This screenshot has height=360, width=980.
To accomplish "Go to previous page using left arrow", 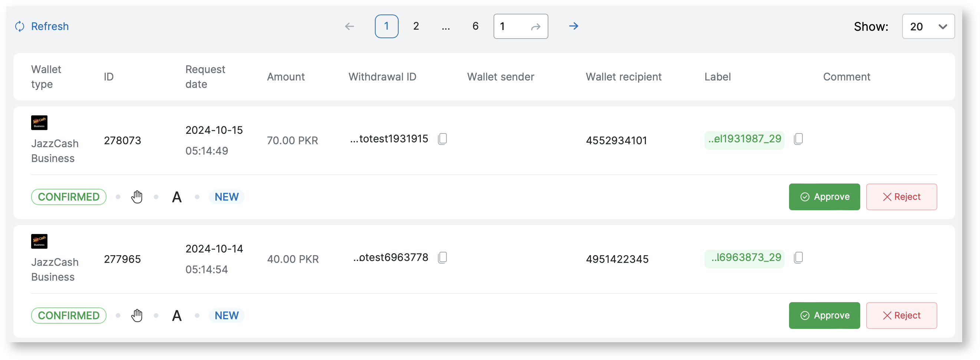I will point(349,26).
